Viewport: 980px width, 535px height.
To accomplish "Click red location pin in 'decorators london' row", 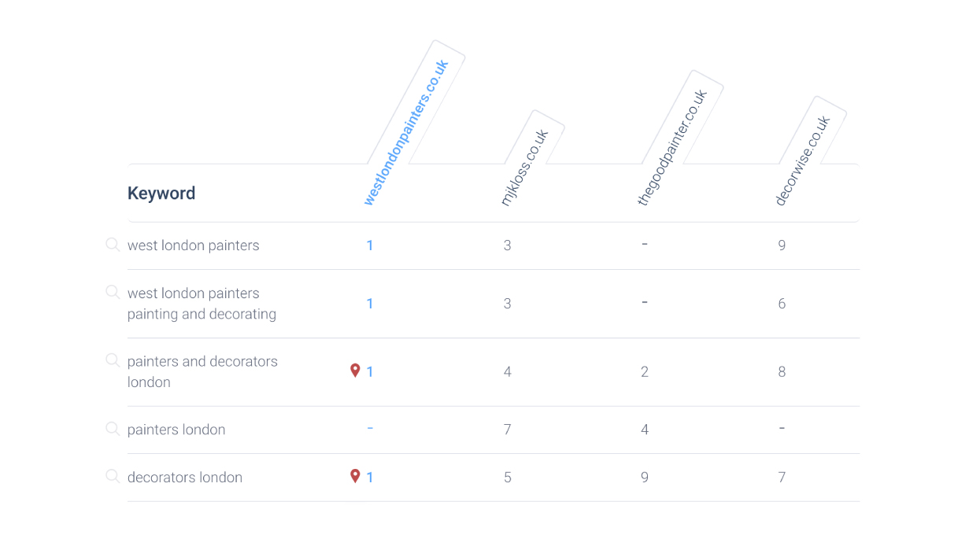I will [x=355, y=476].
